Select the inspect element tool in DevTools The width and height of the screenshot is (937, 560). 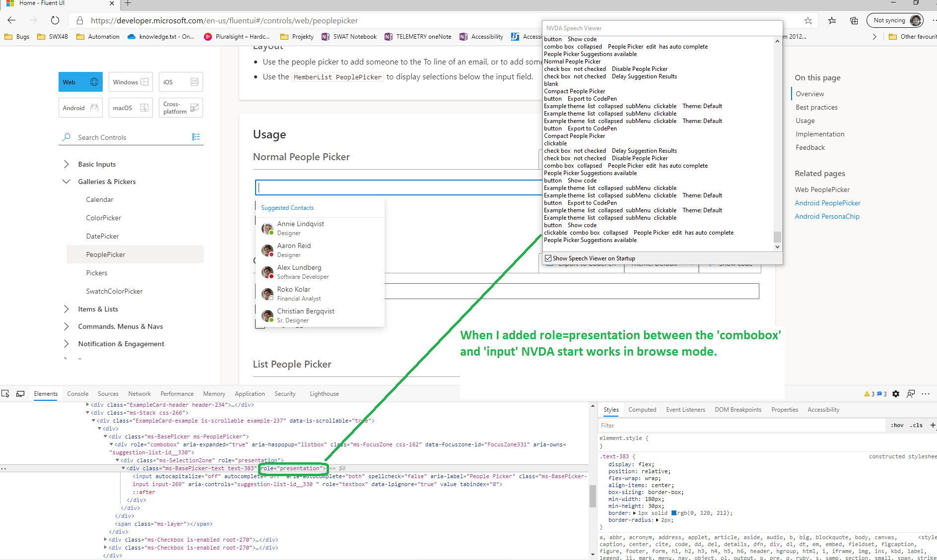(x=5, y=393)
